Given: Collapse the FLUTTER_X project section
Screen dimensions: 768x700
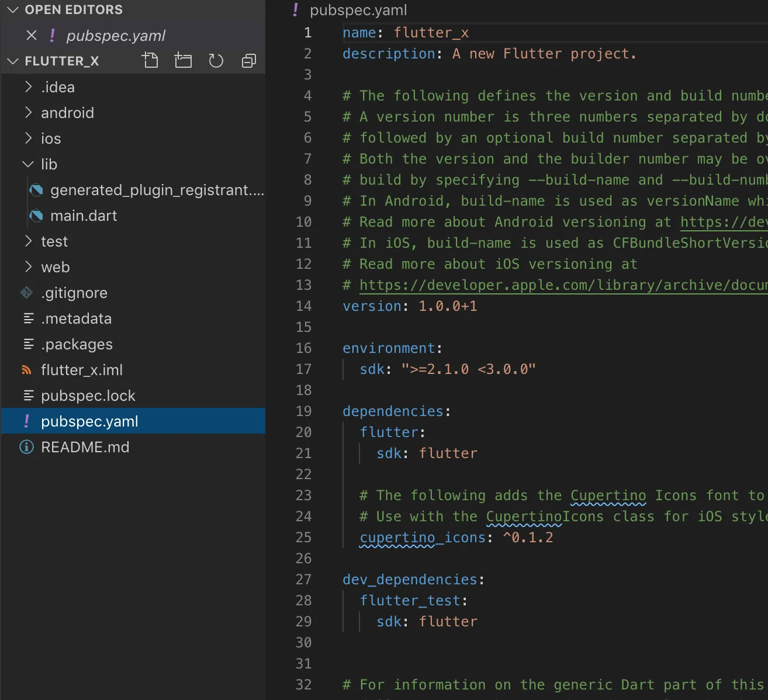Looking at the screenshot, I should (13, 61).
